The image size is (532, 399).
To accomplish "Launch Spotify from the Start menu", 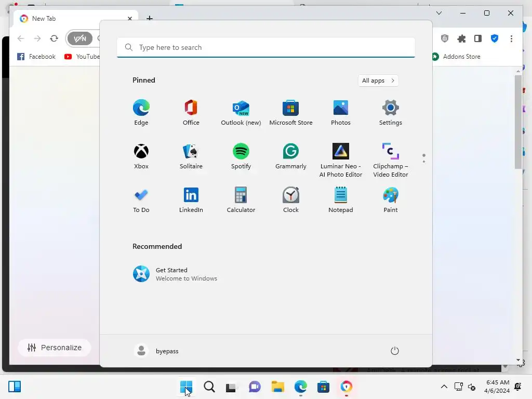I will [241, 156].
